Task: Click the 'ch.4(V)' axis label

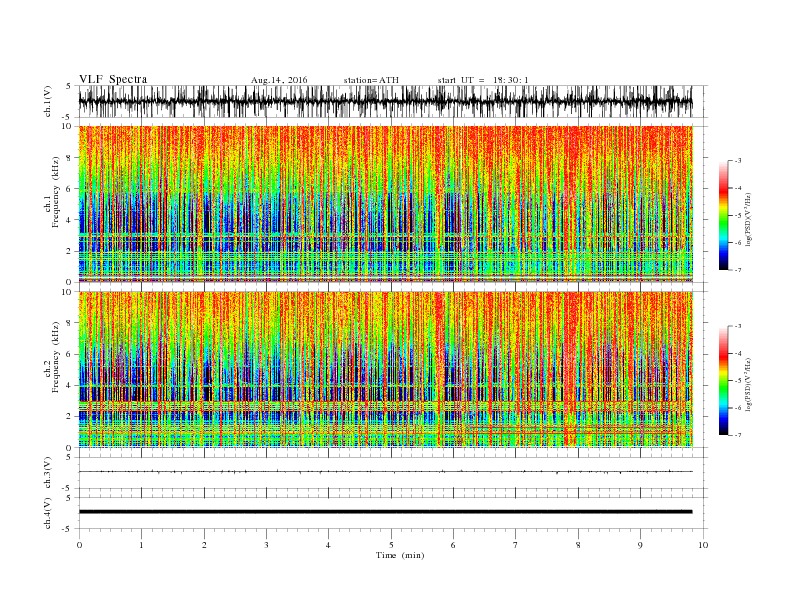Action: [x=48, y=513]
